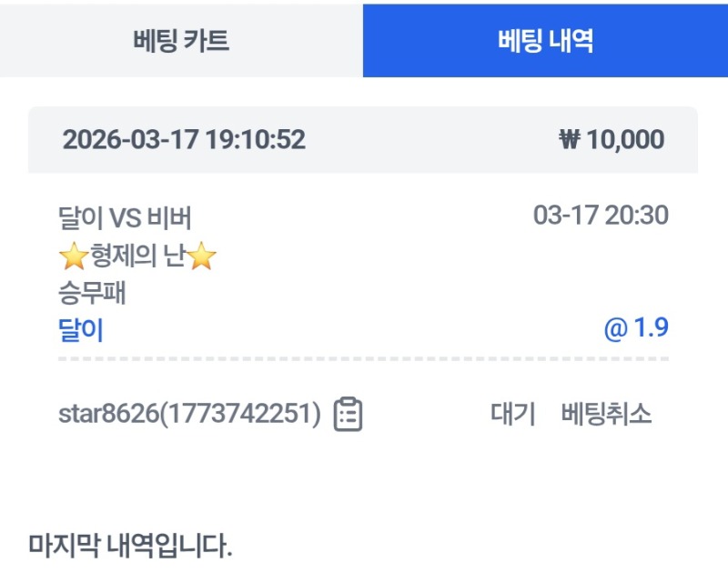Click the 형제의 난 league name

[x=137, y=258]
